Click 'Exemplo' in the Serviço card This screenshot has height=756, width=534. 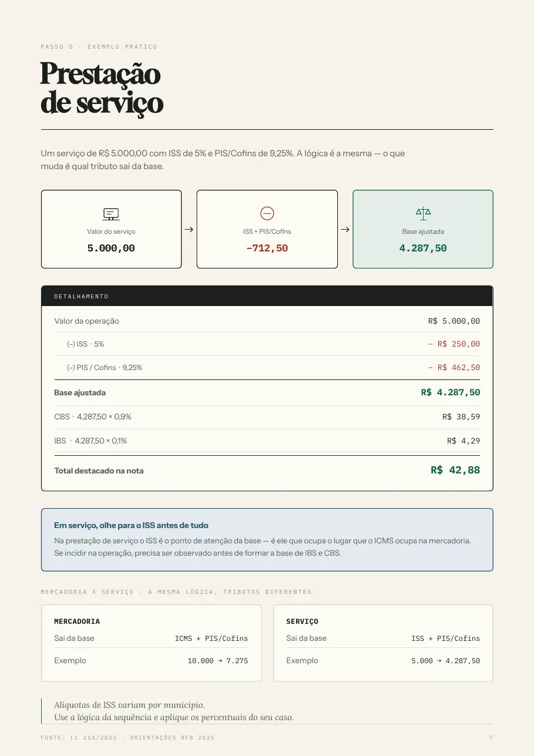pyautogui.click(x=302, y=661)
